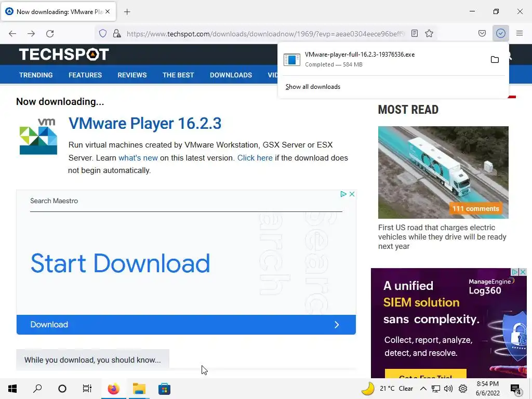Close the Firefox downloads panel via toolbar button
This screenshot has height=399, width=532.
pos(500,33)
